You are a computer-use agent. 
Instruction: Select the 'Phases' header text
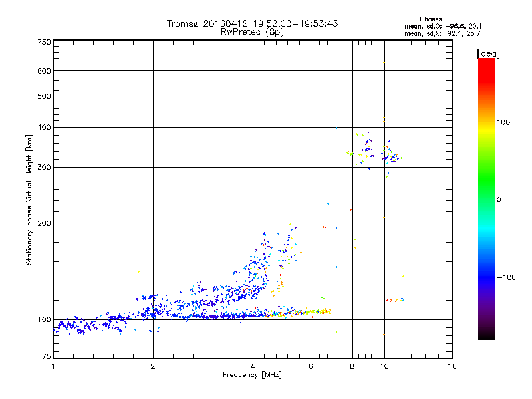tap(430, 19)
